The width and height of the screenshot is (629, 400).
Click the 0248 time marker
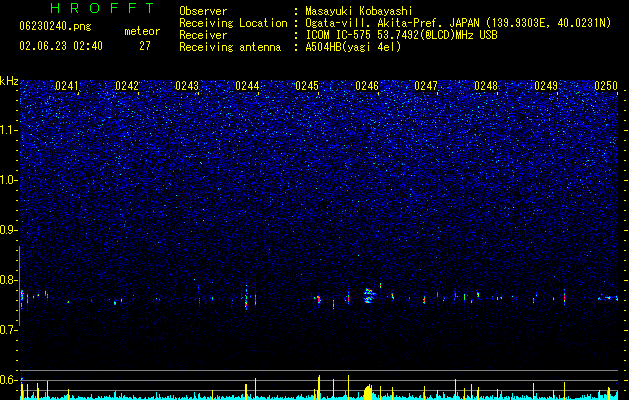tap(486, 86)
